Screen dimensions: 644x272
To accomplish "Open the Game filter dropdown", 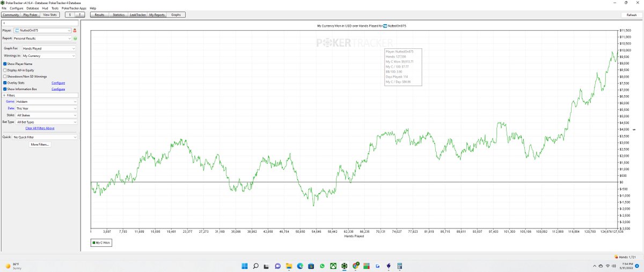I will 46,102.
